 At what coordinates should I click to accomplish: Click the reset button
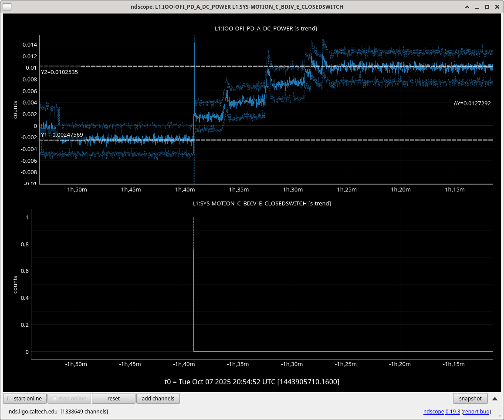pos(113,398)
